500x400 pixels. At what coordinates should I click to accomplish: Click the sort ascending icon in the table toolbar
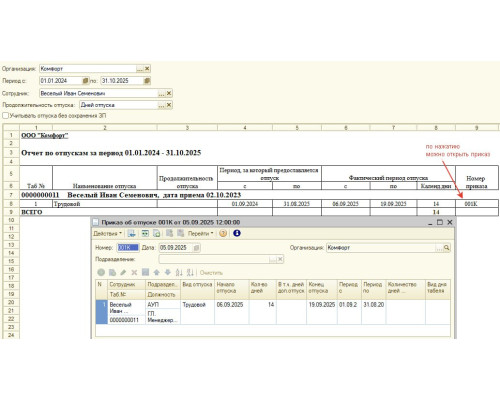pos(179,272)
